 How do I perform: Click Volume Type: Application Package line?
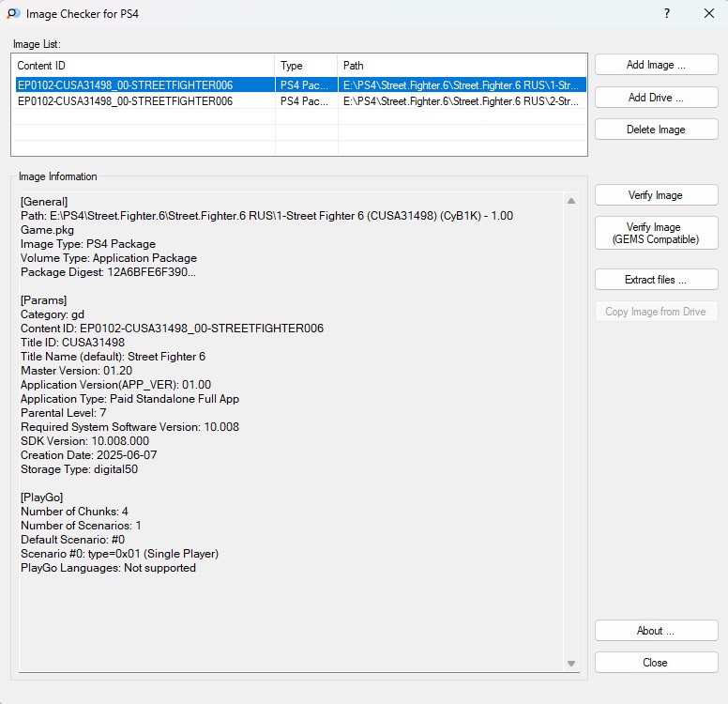[109, 258]
